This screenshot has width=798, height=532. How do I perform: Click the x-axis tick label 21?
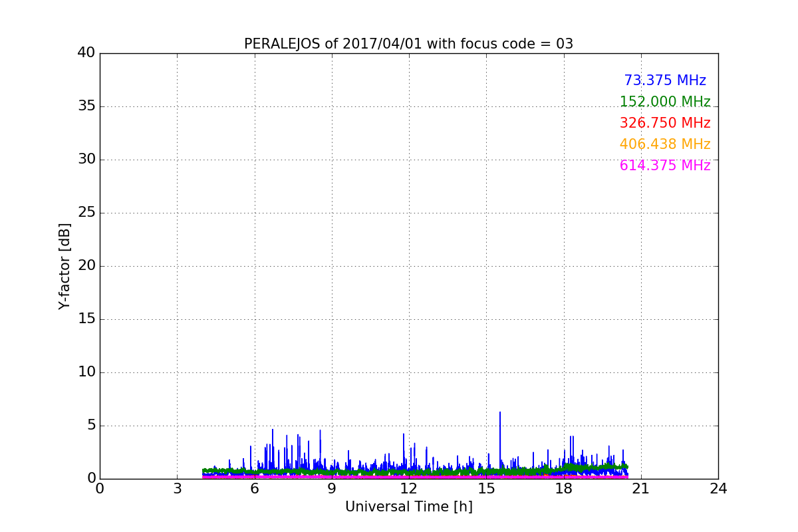pos(641,489)
